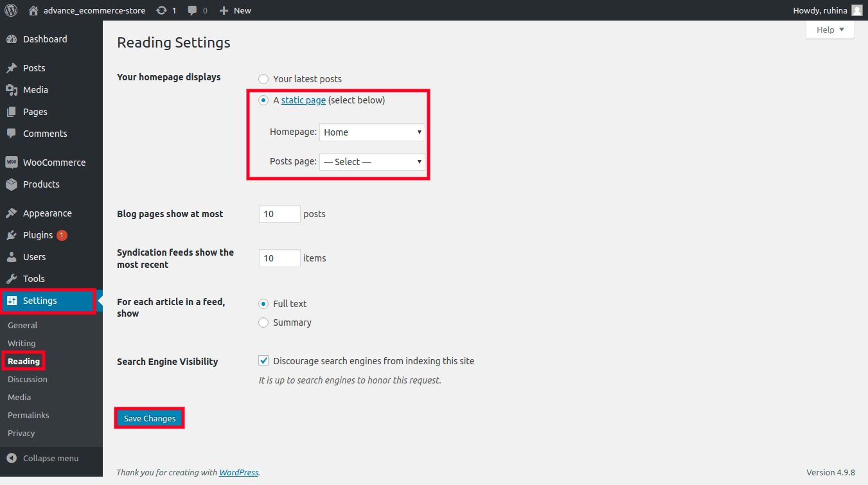
Task: Click the Dashboard gauge icon
Action: 12,39
